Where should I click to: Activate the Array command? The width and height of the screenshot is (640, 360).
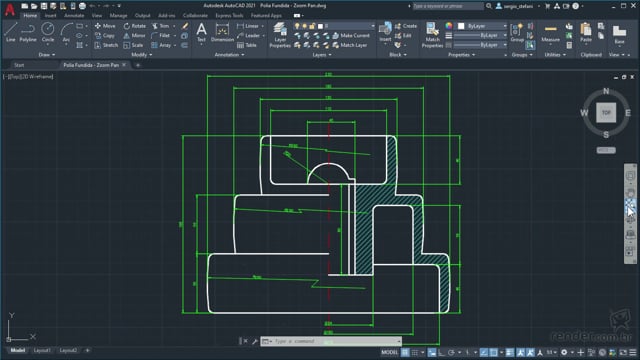tap(161, 45)
